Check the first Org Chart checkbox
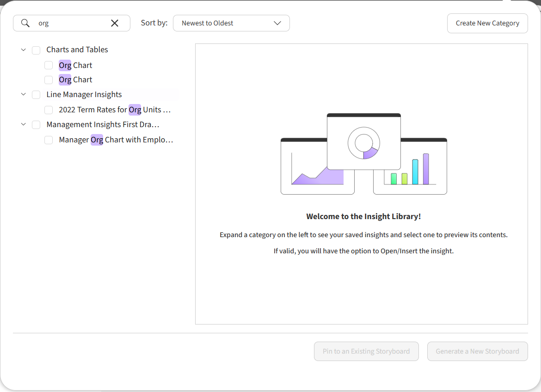This screenshot has width=541, height=392. (x=49, y=65)
